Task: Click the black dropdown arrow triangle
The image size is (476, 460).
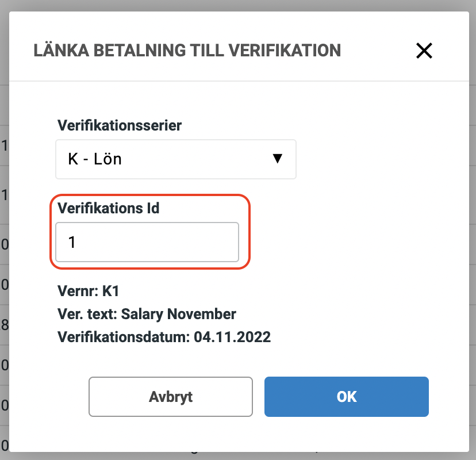Action: coord(277,159)
